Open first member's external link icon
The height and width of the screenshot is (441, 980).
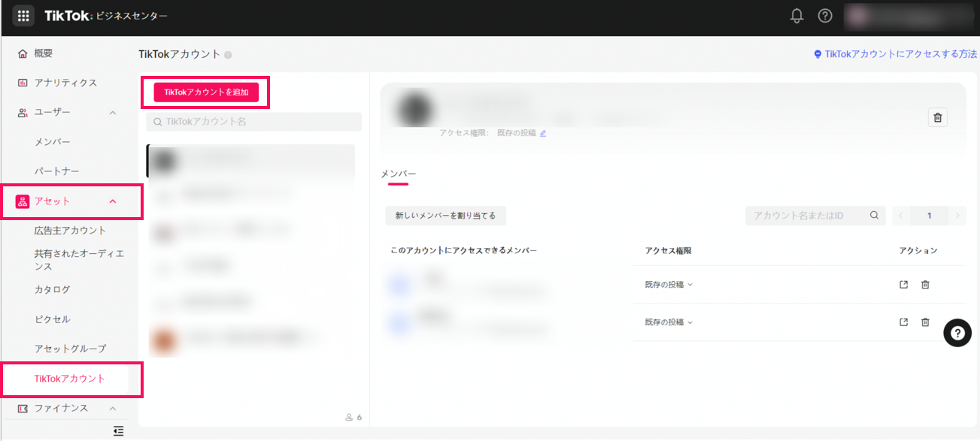pos(904,285)
